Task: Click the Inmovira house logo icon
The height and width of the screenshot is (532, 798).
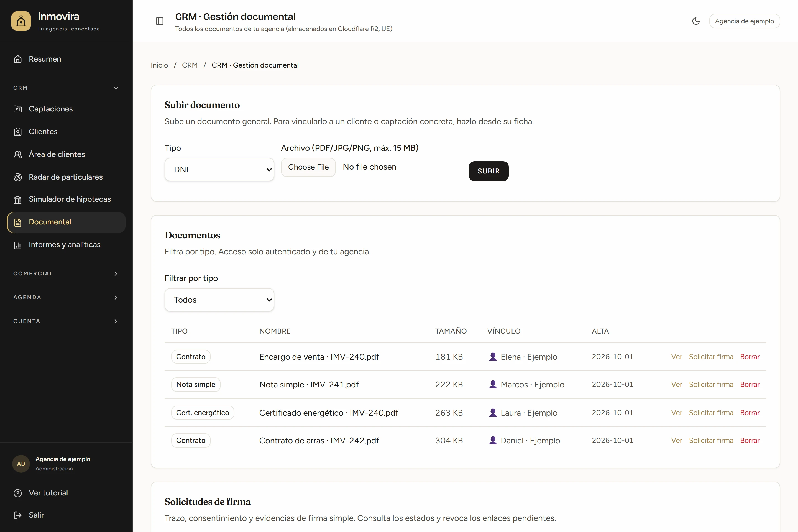Action: [x=21, y=21]
